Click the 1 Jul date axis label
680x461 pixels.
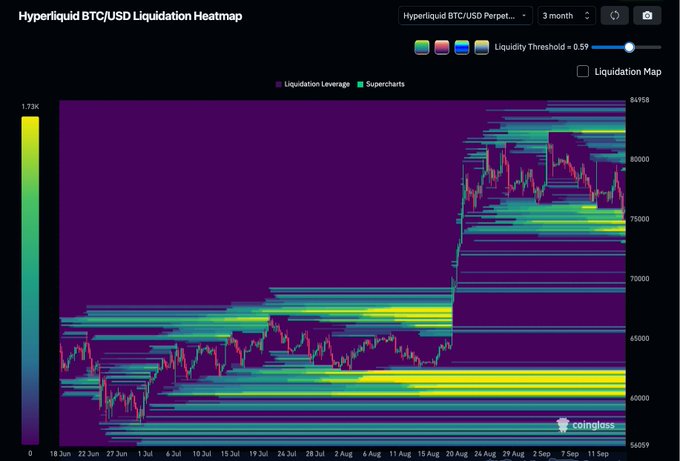[145, 454]
